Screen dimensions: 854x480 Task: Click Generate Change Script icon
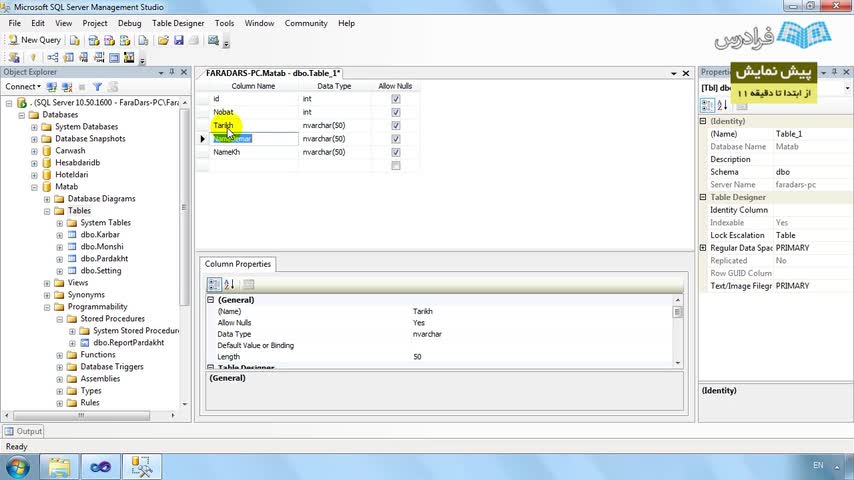[x=14, y=58]
